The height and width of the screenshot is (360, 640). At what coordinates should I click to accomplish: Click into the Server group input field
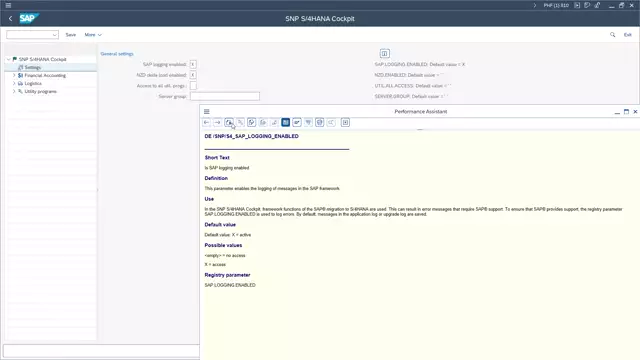point(225,96)
